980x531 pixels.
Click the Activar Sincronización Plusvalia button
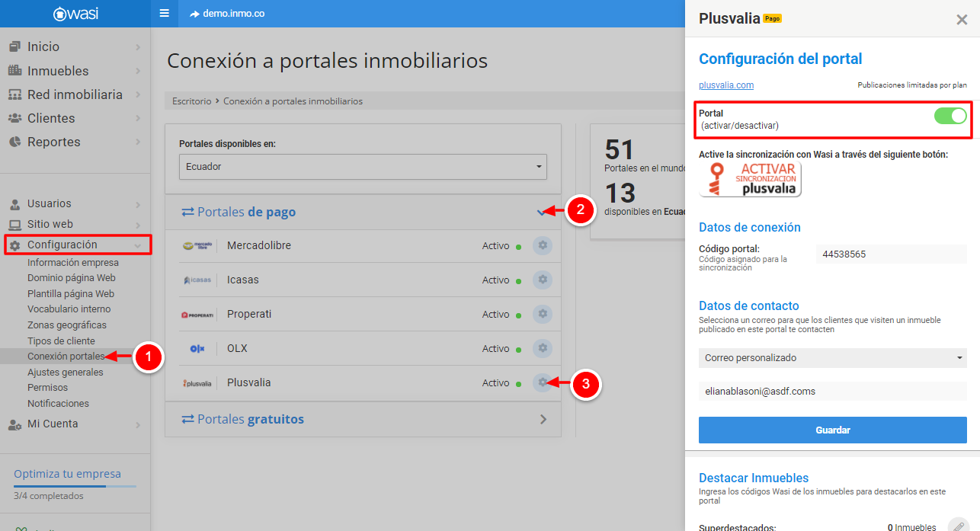click(750, 180)
